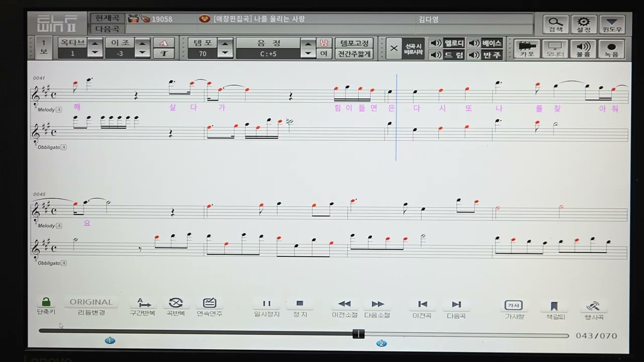Screen dimensions: 644x362
Task: Raise the 이조 (Transpose) value
Action: (x=143, y=43)
